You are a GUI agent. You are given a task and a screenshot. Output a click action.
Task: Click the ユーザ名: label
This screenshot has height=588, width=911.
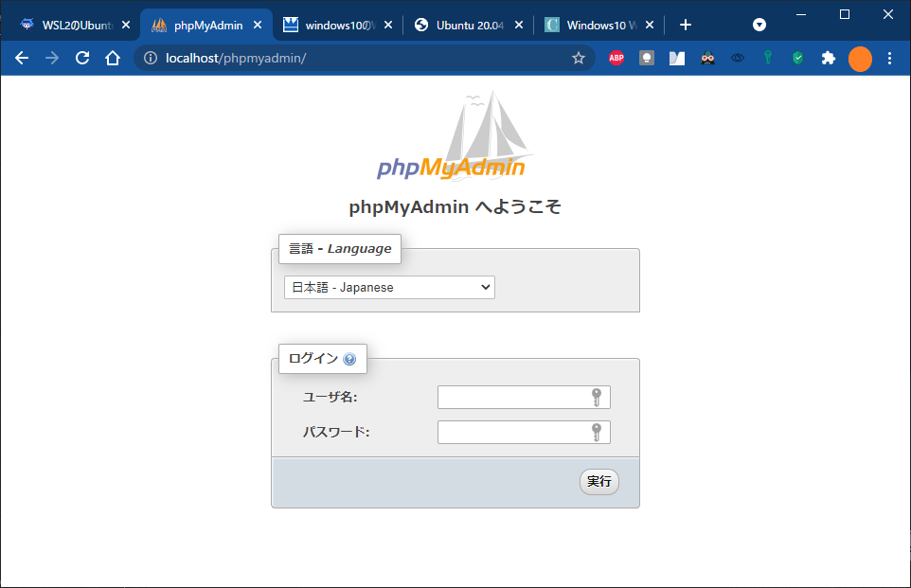tap(330, 398)
